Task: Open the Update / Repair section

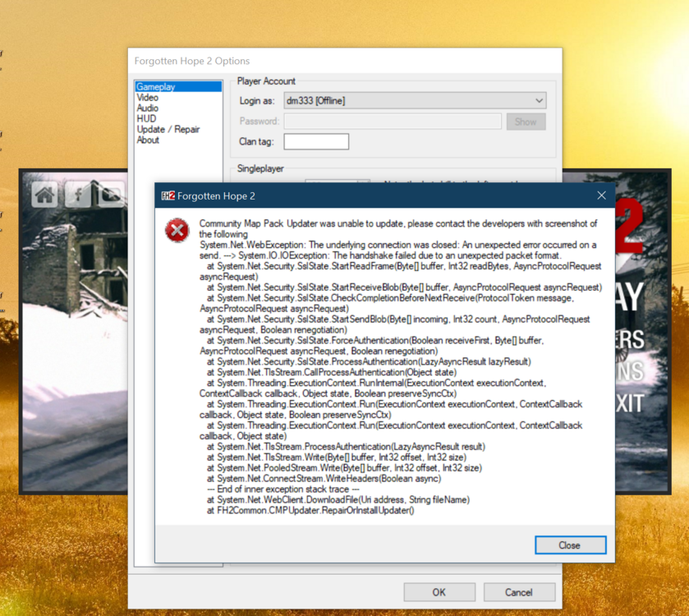Action: point(168,129)
